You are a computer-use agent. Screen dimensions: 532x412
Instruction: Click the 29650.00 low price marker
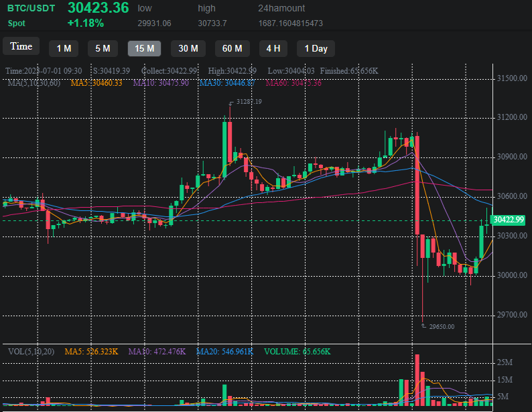[442, 327]
